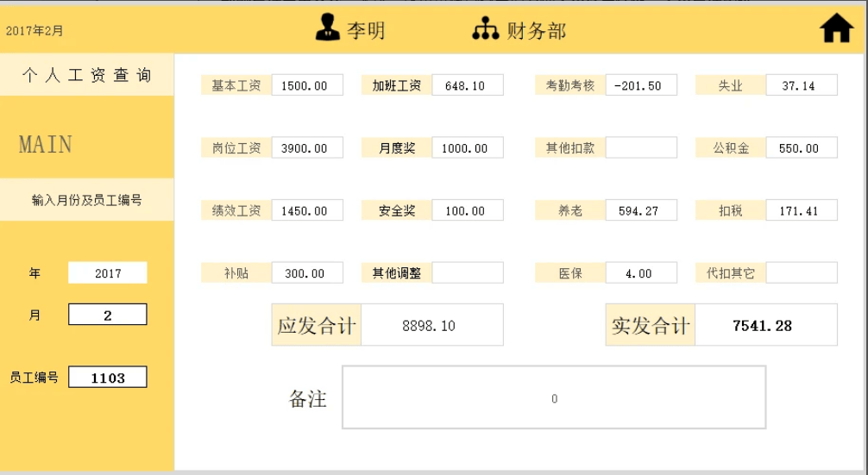Click the 加班工资 label
868x475 pixels.
(x=397, y=85)
